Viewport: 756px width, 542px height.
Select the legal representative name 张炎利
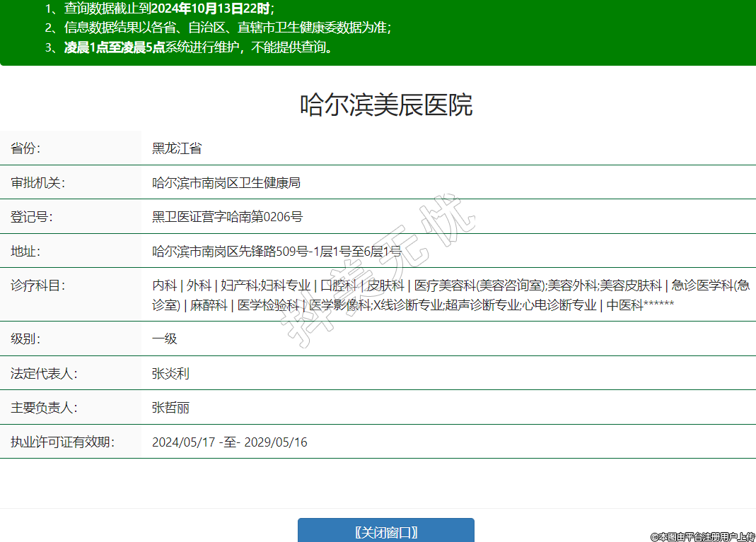click(x=170, y=373)
